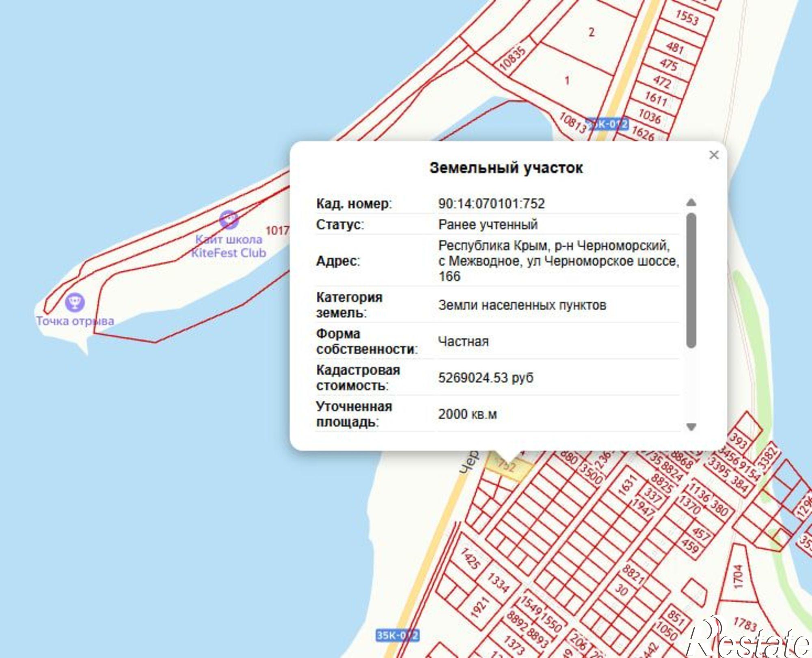Select parcel 1425 on the map
812x658 pixels.
click(470, 558)
